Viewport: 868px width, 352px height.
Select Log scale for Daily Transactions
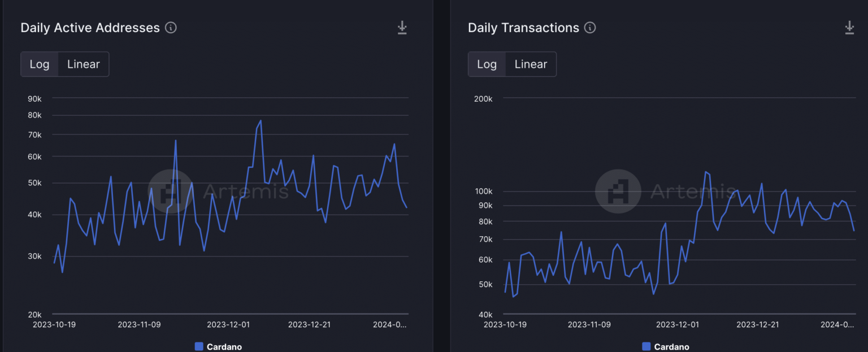(487, 64)
